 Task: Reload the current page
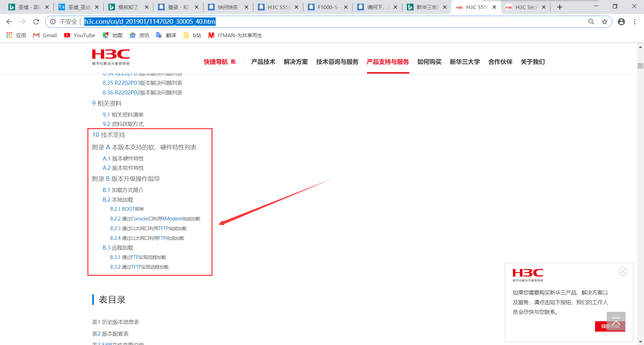click(x=36, y=22)
